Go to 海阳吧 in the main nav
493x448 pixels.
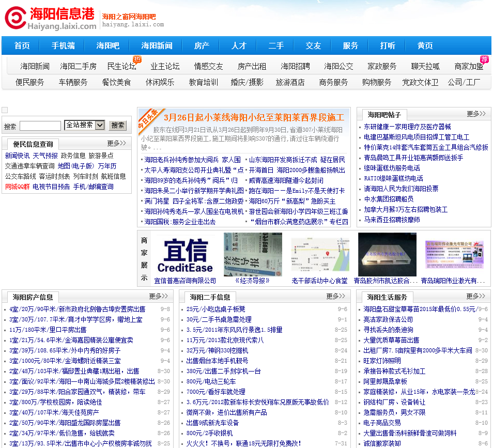[x=107, y=45]
